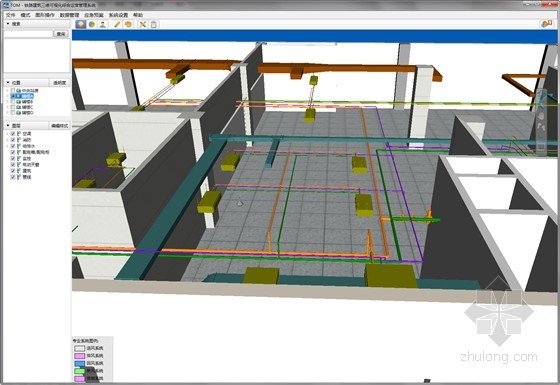Click the layer icon beside 管线
Viewport: 560px width, 385px height.
coord(19,177)
